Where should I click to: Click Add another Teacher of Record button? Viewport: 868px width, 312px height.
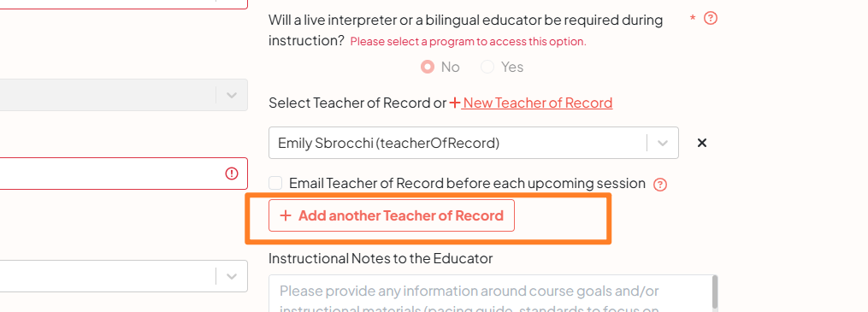coord(392,215)
